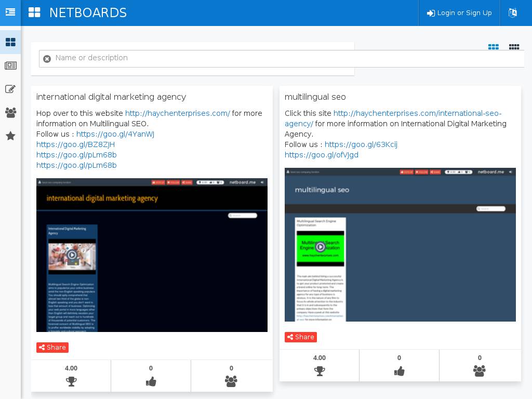Share the multilingual seo board
This screenshot has width=532, height=399.
[x=301, y=337]
